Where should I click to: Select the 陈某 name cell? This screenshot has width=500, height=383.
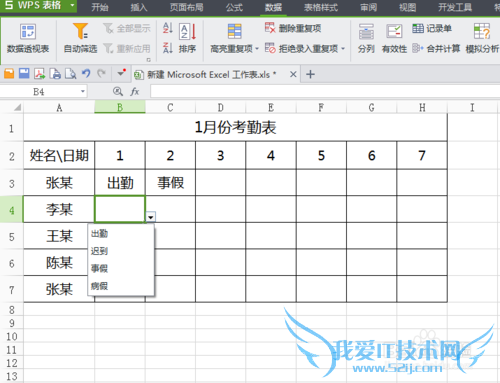tap(59, 263)
